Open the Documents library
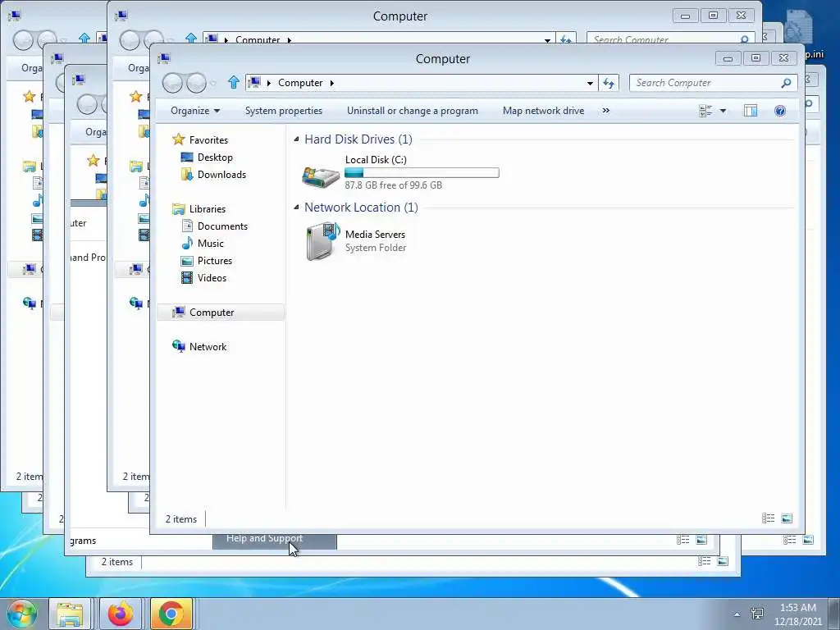The height and width of the screenshot is (630, 840). [x=222, y=226]
